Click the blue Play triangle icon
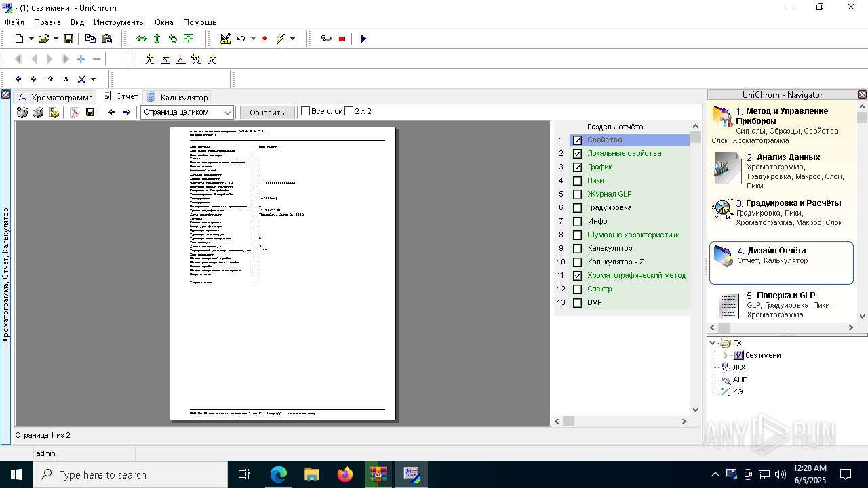The width and height of the screenshot is (868, 488). coord(363,39)
